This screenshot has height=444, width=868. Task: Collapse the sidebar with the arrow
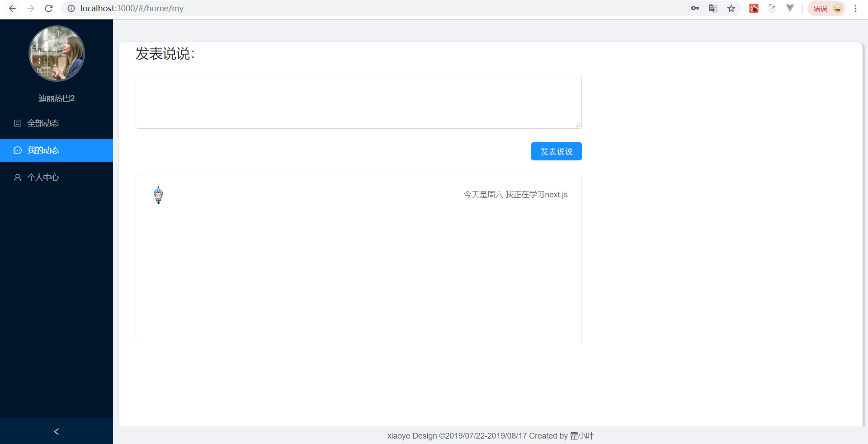(x=57, y=431)
